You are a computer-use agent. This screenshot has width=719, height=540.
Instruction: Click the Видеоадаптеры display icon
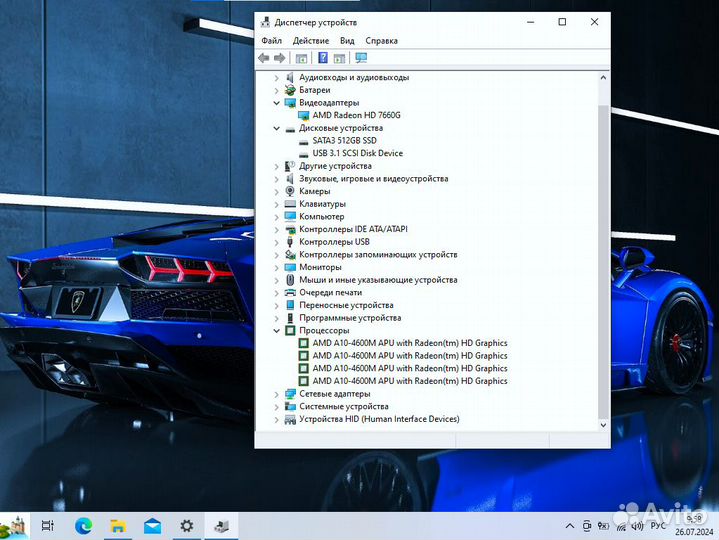pos(290,103)
